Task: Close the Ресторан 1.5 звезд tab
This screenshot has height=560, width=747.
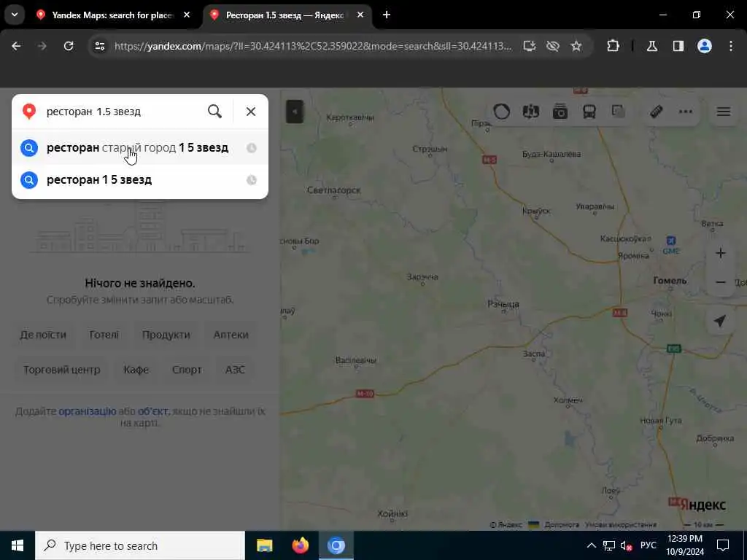Action: pyautogui.click(x=360, y=15)
